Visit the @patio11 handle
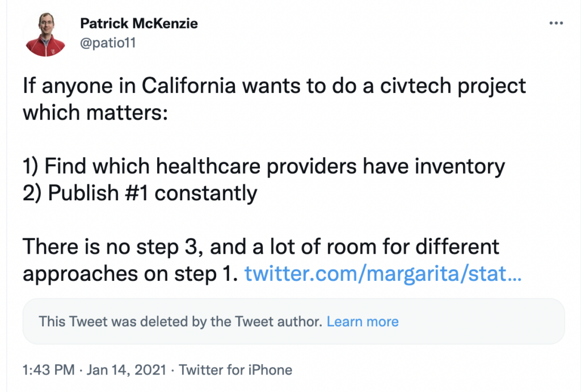Screen dimensions: 581x392 (108, 43)
